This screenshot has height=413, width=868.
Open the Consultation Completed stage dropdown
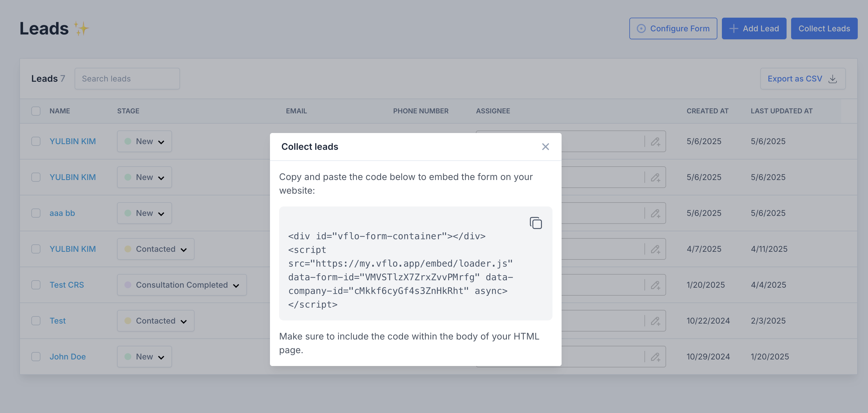tap(182, 285)
